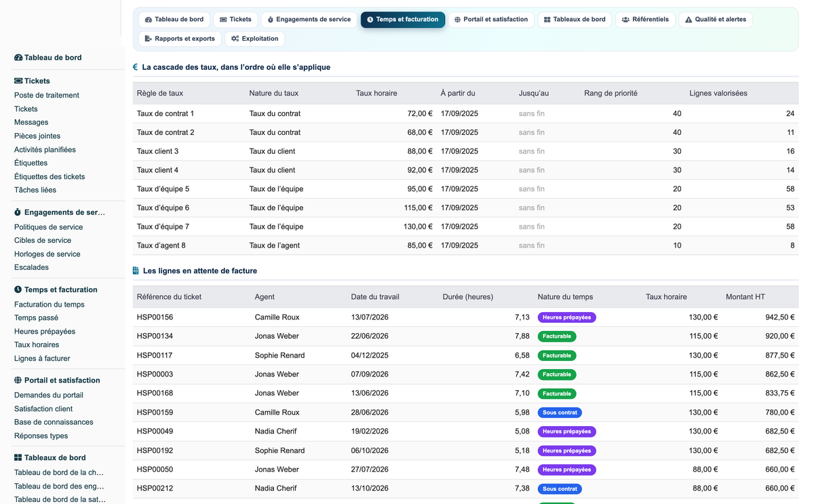Go to Cibles de service sidebar link
The height and width of the screenshot is (504, 814).
pos(43,241)
